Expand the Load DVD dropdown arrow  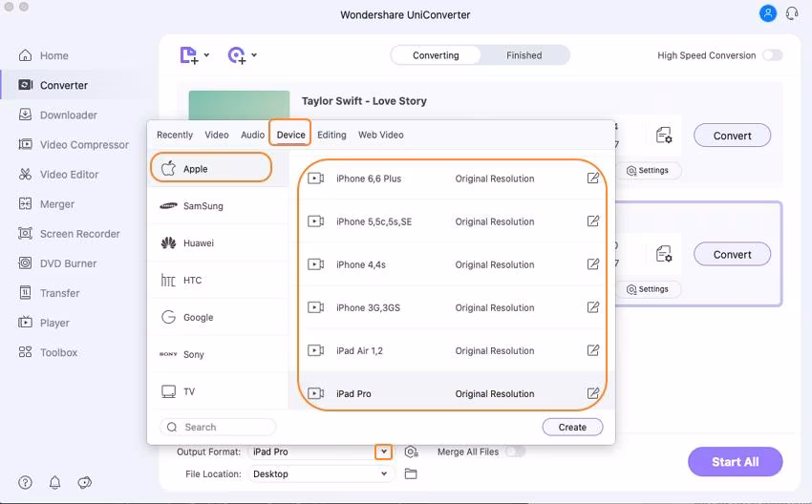click(x=254, y=54)
